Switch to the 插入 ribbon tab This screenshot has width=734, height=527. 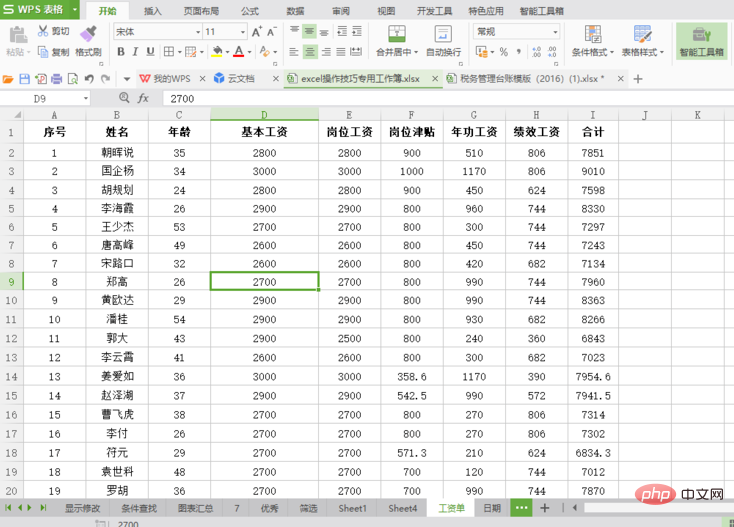(x=152, y=11)
